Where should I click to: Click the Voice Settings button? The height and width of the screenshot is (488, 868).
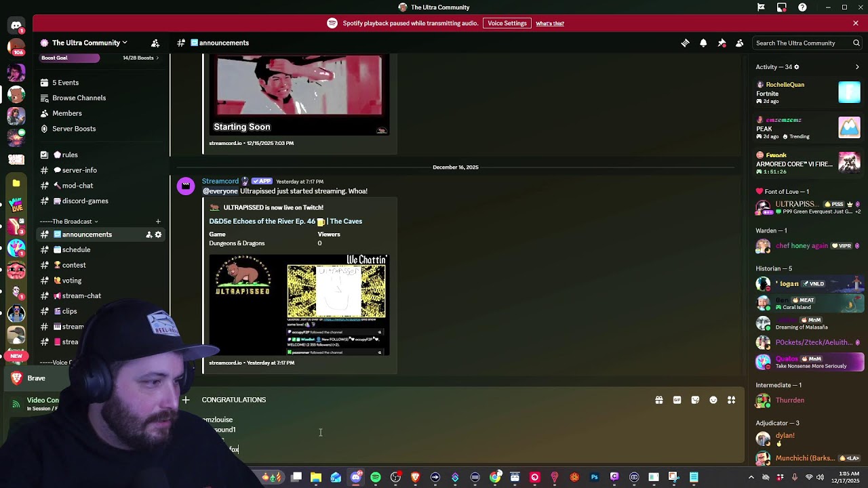(x=507, y=23)
